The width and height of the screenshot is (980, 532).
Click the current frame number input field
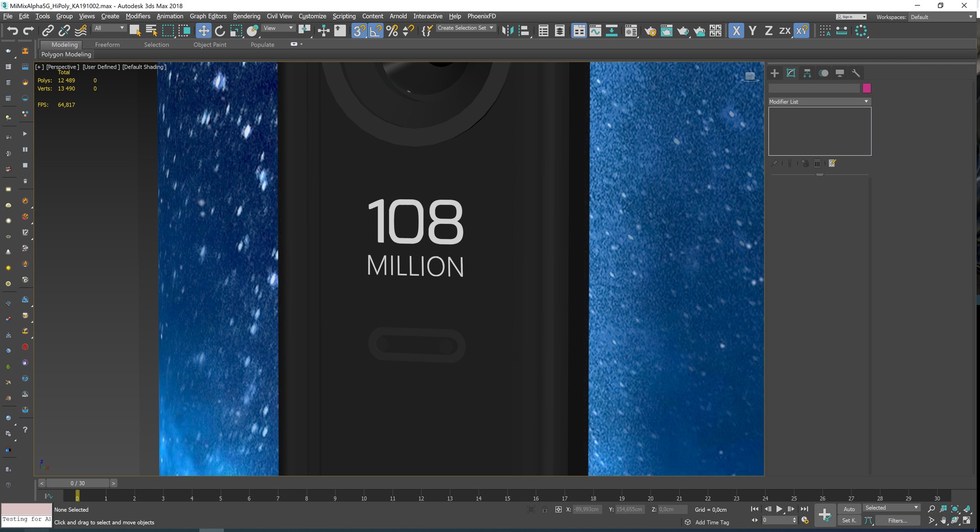[776, 520]
